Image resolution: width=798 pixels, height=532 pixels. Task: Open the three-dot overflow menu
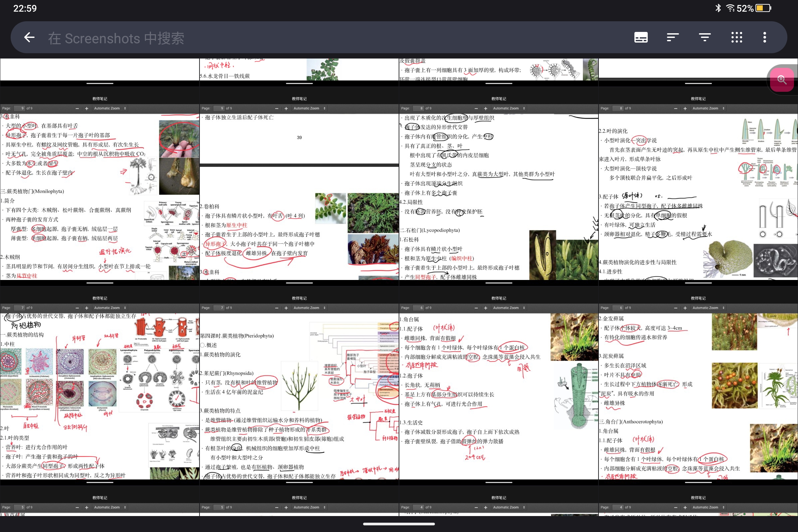click(x=765, y=37)
